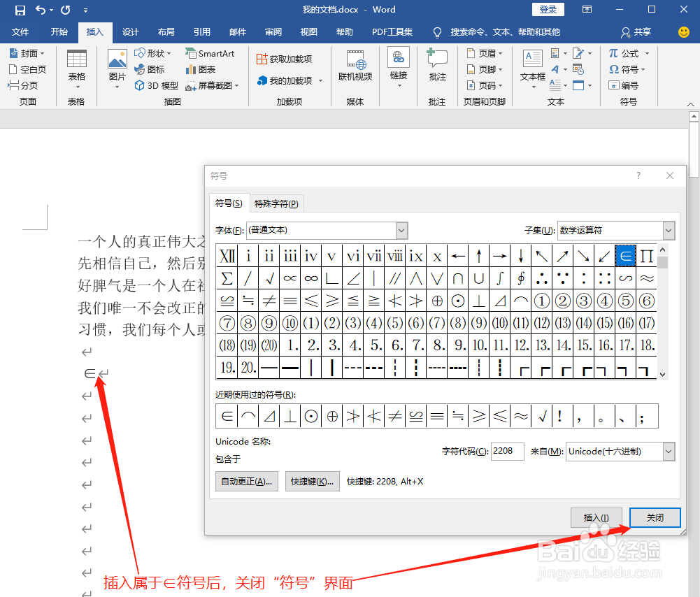Open the 文件 (File) menu

[x=20, y=32]
